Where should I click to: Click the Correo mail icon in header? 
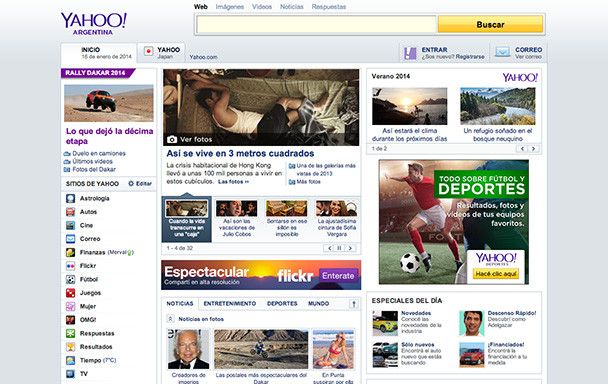coord(503,52)
